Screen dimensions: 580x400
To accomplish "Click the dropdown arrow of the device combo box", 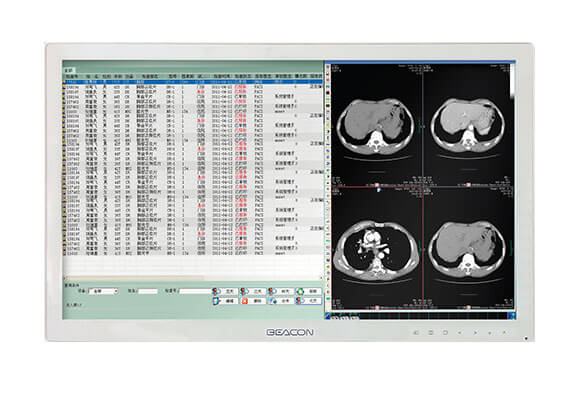I will (x=116, y=291).
